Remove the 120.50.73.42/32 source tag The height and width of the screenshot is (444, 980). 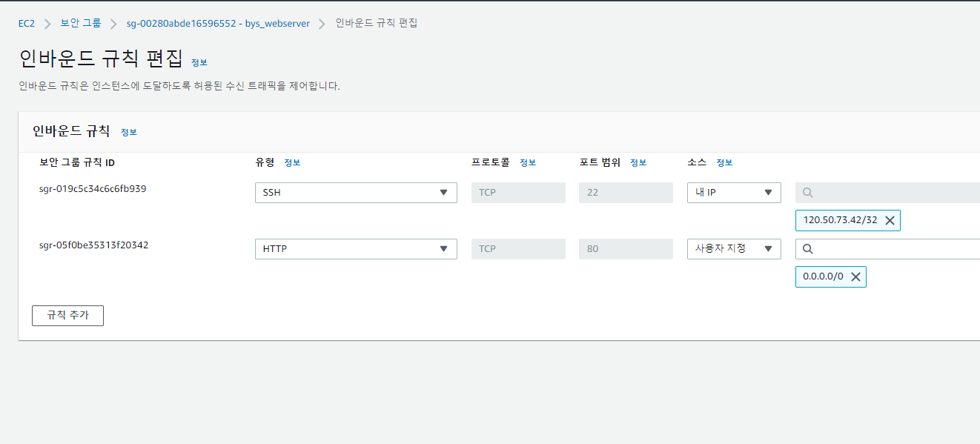pos(890,220)
